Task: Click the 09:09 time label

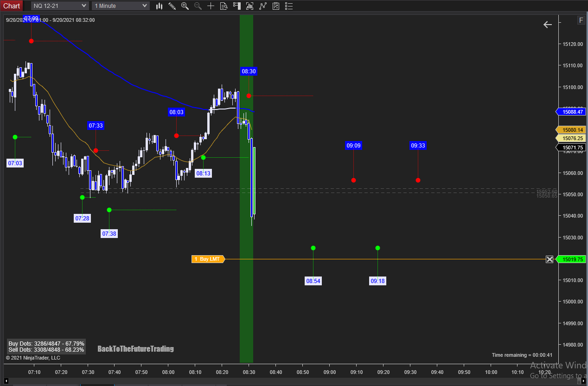Action: coord(353,146)
